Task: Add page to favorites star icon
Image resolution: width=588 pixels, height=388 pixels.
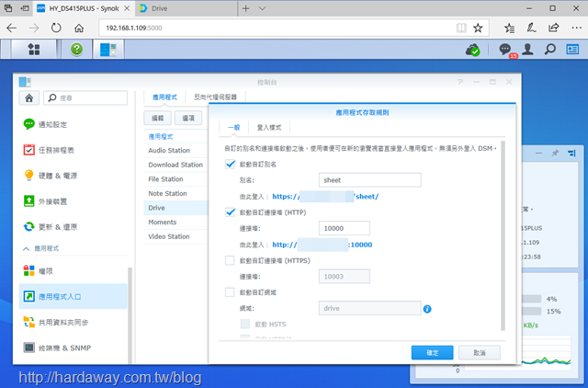Action: coord(478,28)
